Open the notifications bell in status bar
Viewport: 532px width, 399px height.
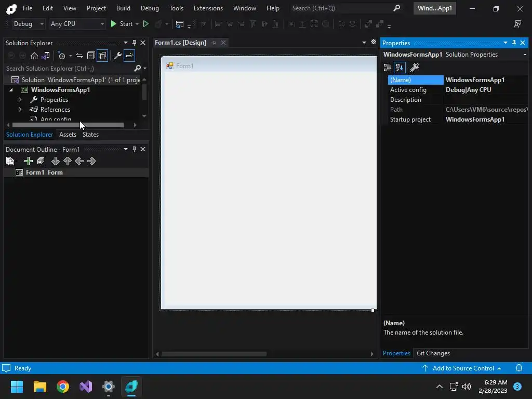[519, 368]
